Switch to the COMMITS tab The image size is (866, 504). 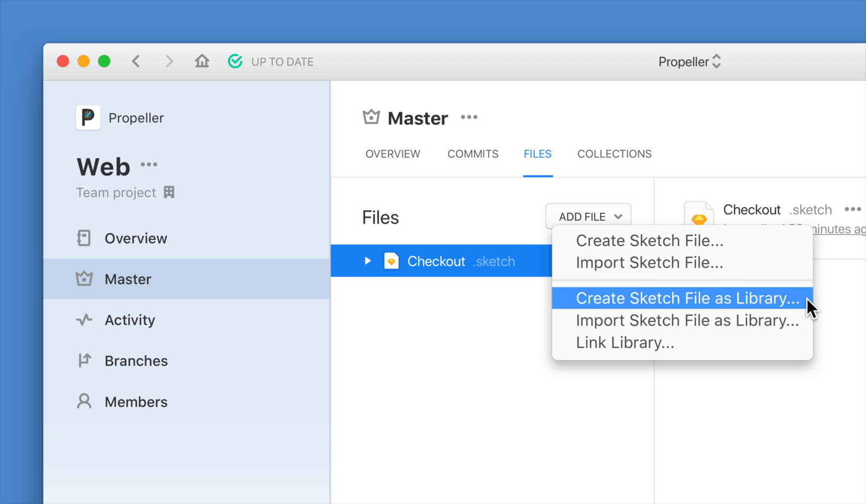point(473,154)
